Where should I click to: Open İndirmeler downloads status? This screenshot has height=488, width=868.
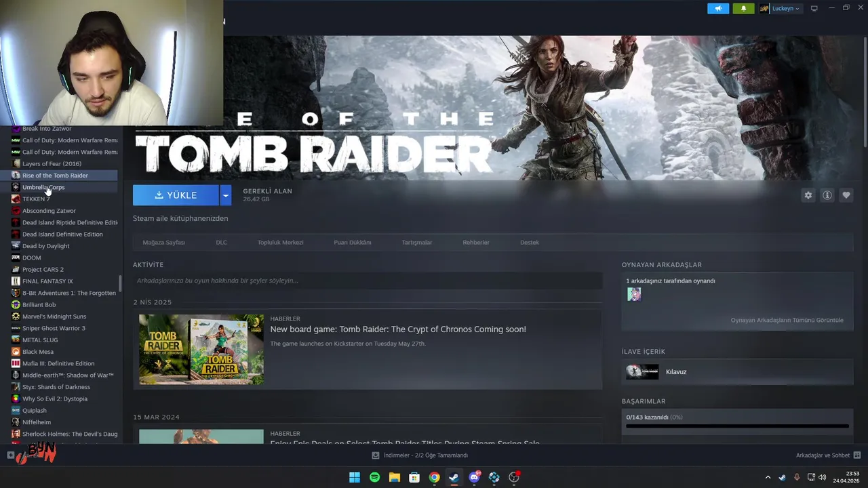(420, 455)
